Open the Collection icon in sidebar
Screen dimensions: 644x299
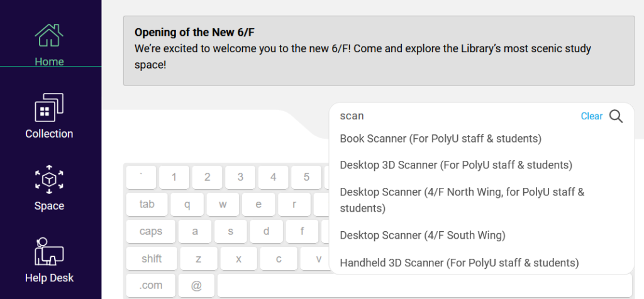coord(49,107)
